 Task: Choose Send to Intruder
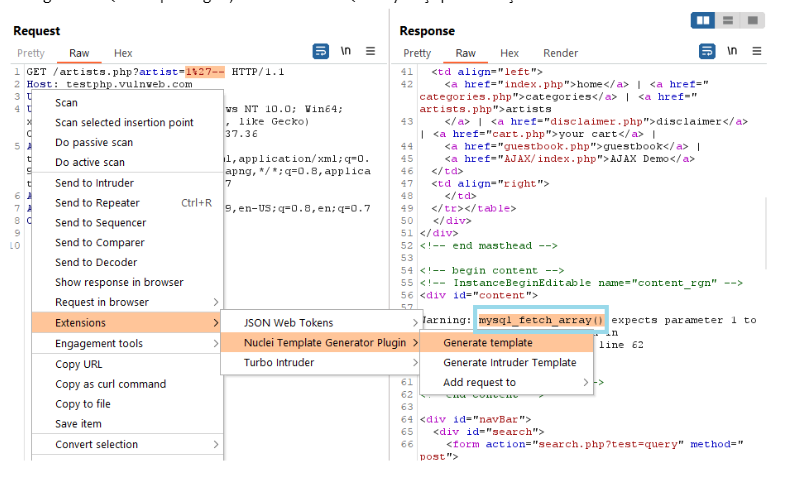click(127, 183)
